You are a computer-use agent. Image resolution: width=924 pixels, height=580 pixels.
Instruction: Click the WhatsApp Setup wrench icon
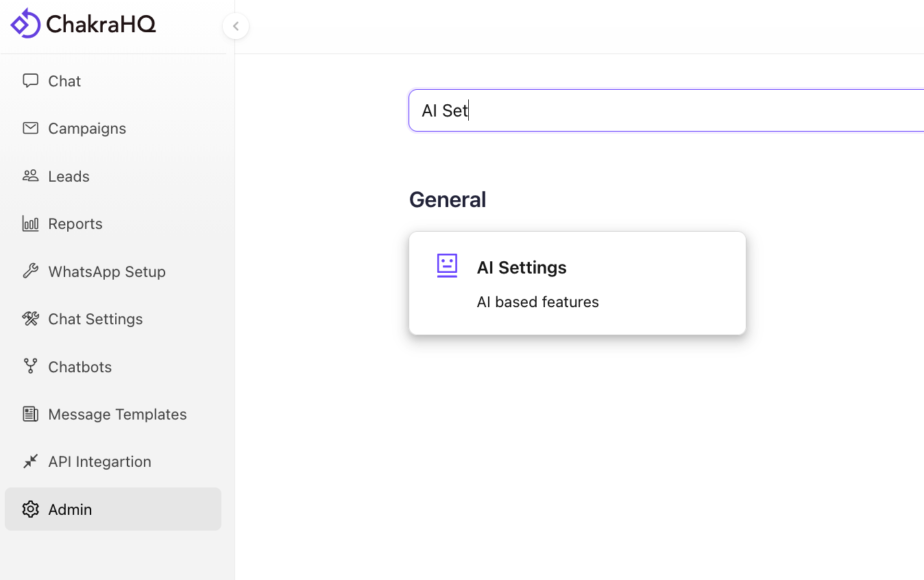pyautogui.click(x=30, y=271)
